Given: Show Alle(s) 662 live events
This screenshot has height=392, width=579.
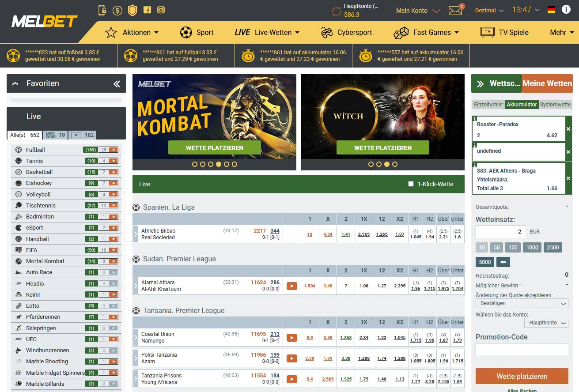Looking at the screenshot, I should [25, 135].
